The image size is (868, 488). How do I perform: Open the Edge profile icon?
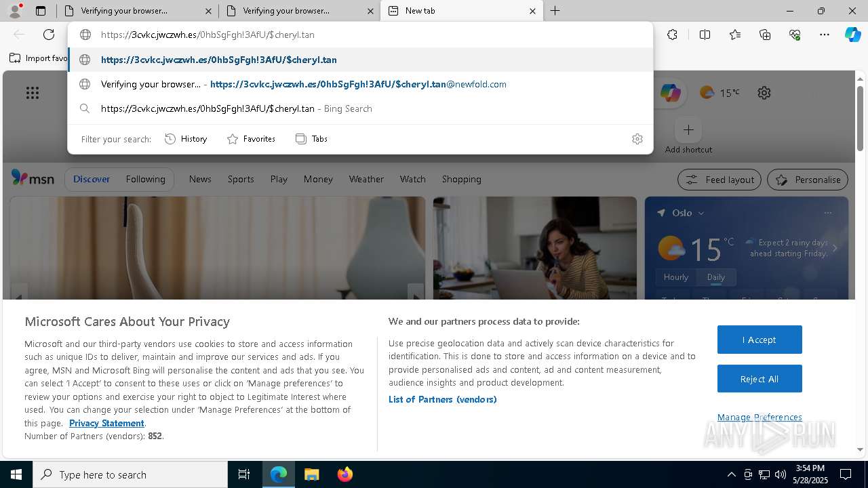pos(15,11)
